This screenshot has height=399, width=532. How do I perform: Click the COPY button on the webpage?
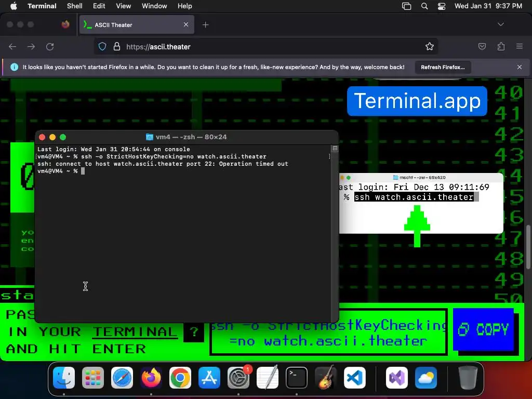(484, 329)
